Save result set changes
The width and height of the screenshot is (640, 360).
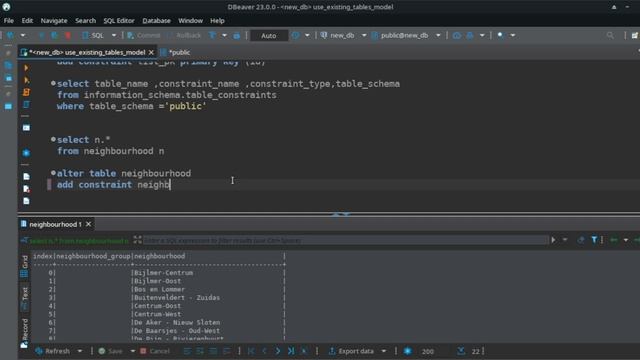(x=110, y=351)
